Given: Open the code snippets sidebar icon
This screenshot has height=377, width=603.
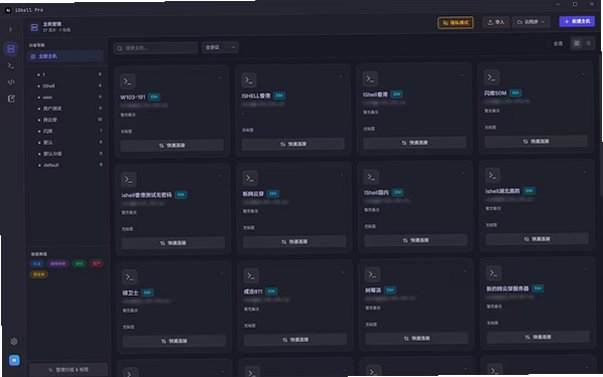Looking at the screenshot, I should 11,82.
